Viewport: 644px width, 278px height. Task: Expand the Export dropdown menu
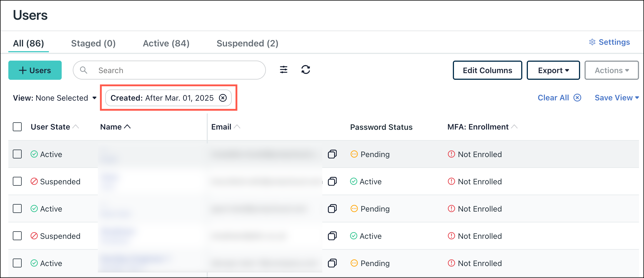click(553, 70)
